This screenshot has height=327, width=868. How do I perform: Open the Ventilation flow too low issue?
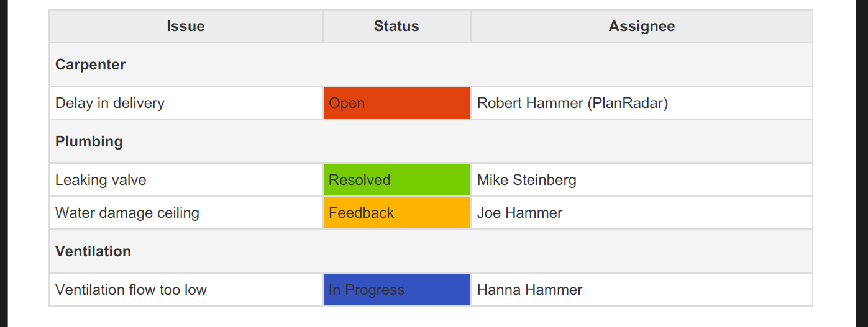(x=131, y=290)
